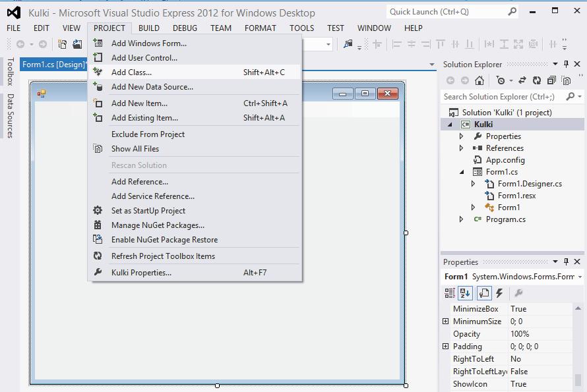The image size is (587, 392).
Task: Expand the Form1.Designer.cs node
Action: tap(473, 184)
